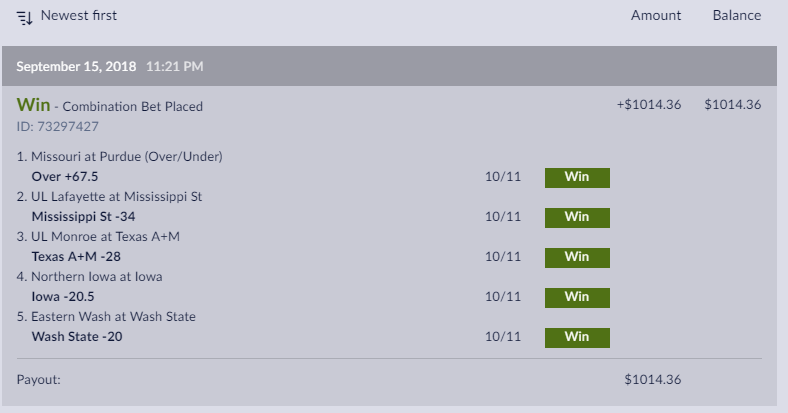Open Northern Iowa at Iowa game
788x413 pixels.
[x=96, y=277]
